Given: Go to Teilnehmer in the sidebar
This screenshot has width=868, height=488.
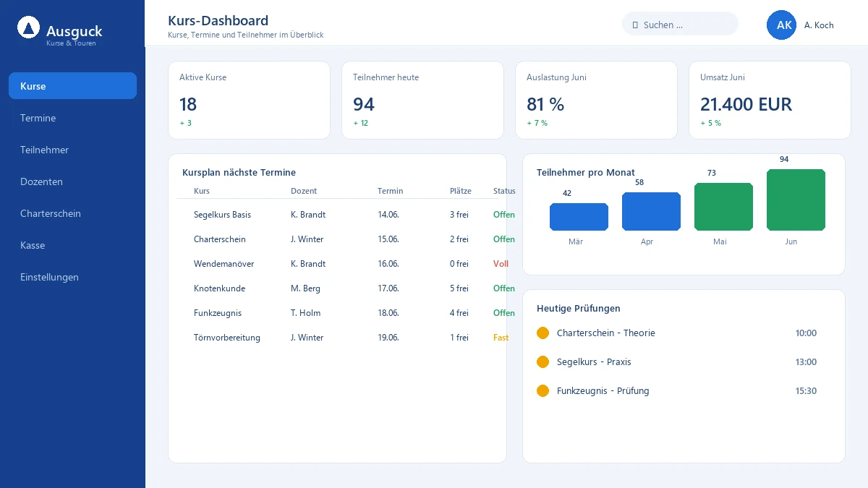Looking at the screenshot, I should click(x=72, y=150).
